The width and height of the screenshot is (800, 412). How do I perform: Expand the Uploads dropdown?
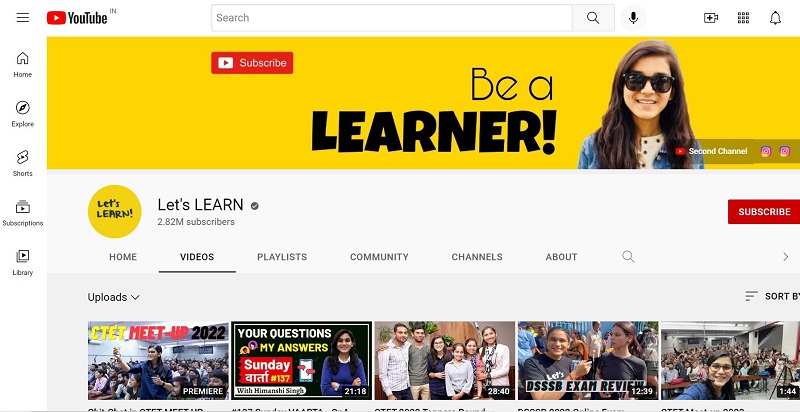click(x=114, y=297)
